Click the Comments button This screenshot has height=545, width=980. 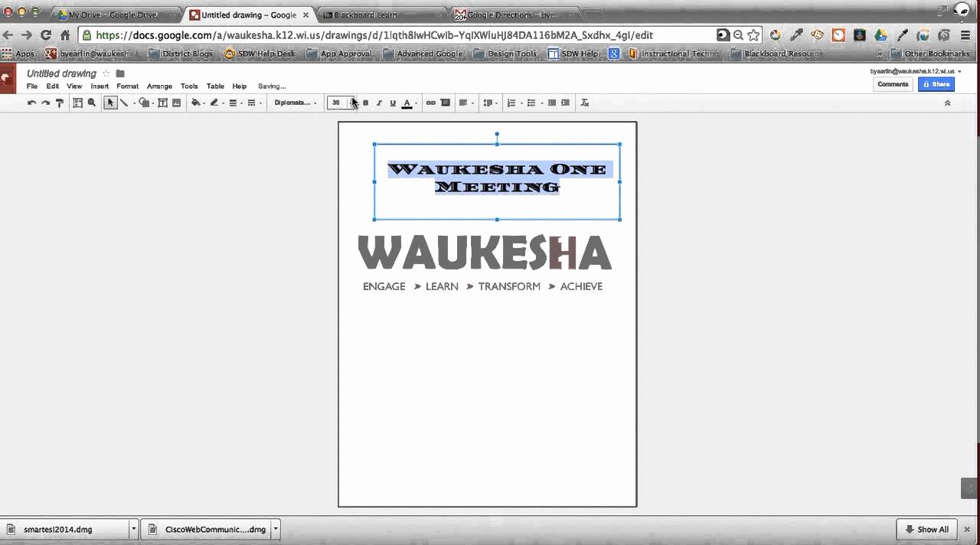pyautogui.click(x=893, y=84)
